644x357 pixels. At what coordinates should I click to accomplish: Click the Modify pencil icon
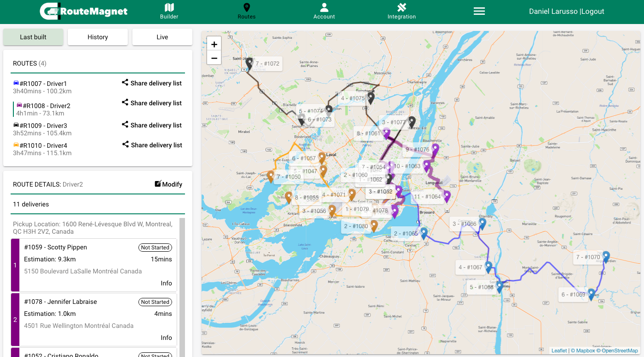[x=158, y=184]
